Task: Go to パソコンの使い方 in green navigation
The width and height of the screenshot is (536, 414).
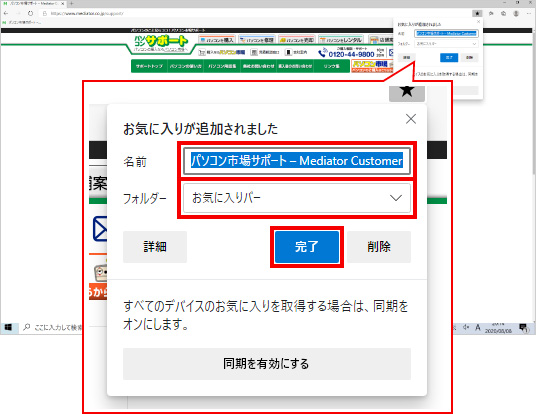Action: 186,66
